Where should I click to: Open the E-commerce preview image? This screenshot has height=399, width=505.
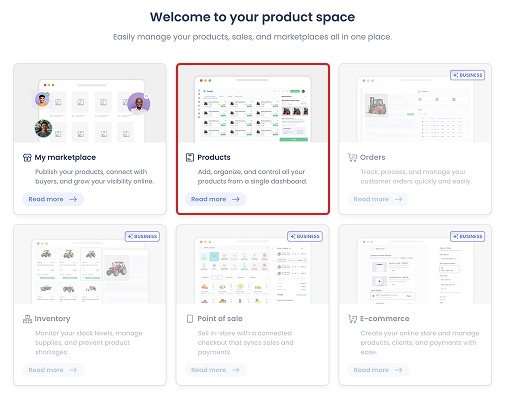415,265
